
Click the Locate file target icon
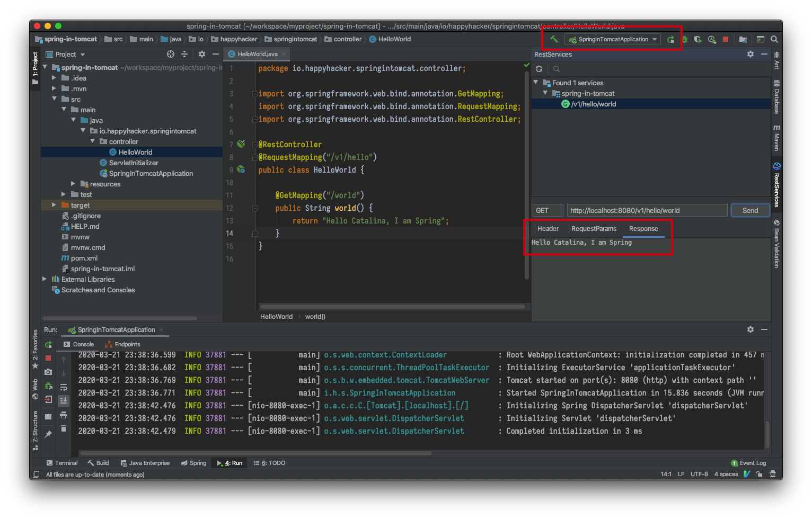click(x=171, y=54)
